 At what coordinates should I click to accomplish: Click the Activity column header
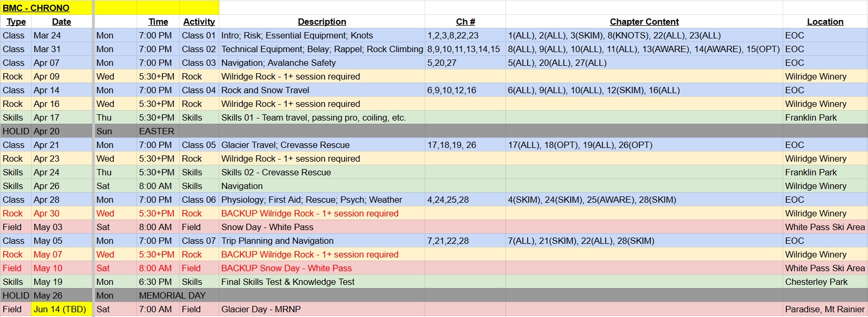(199, 22)
